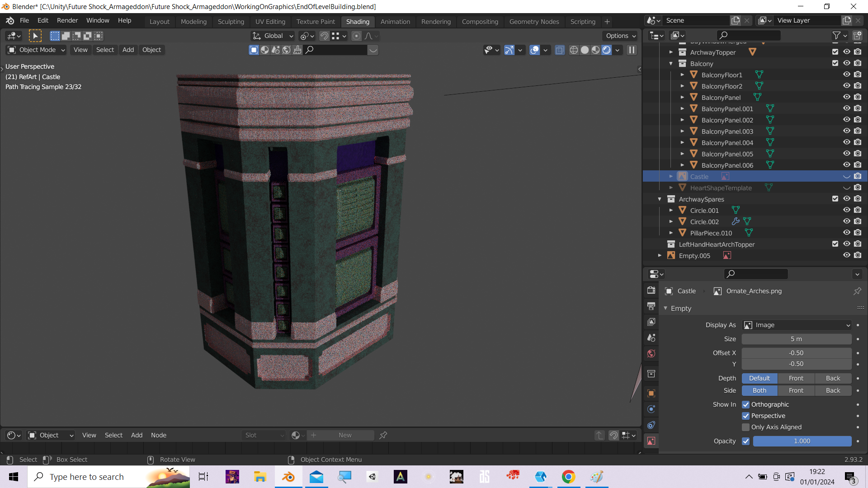This screenshot has height=488, width=868.
Task: Open Google Chrome from taskbar
Action: 568,477
